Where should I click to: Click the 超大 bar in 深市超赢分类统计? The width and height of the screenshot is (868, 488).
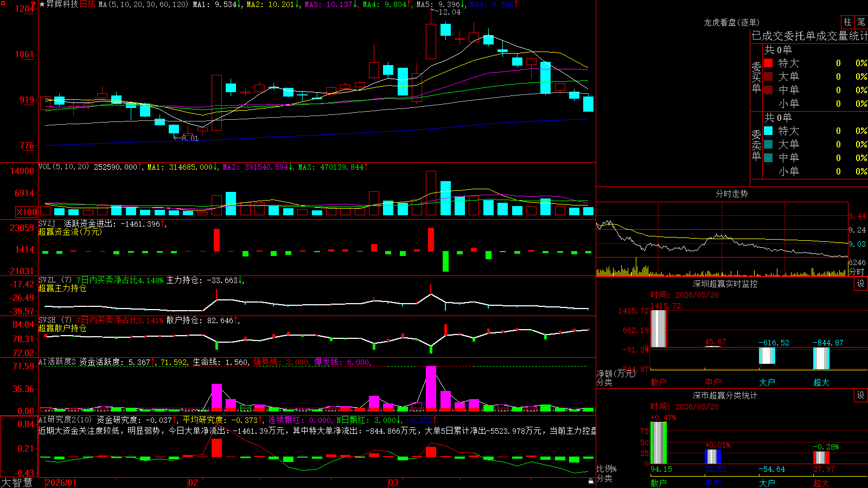pos(821,458)
